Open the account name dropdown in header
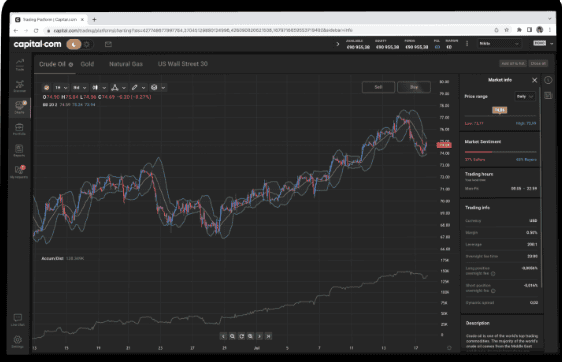Image resolution: width=562 pixels, height=362 pixels. pyautogui.click(x=499, y=44)
